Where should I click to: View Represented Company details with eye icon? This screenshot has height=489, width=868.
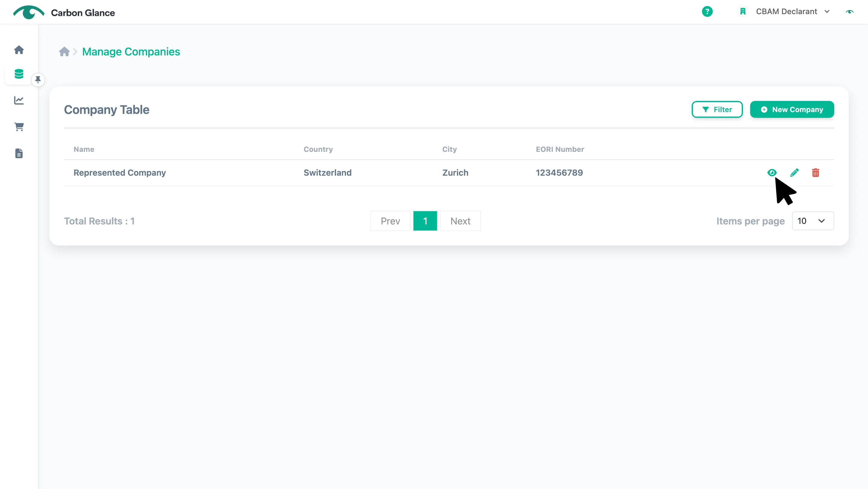772,173
